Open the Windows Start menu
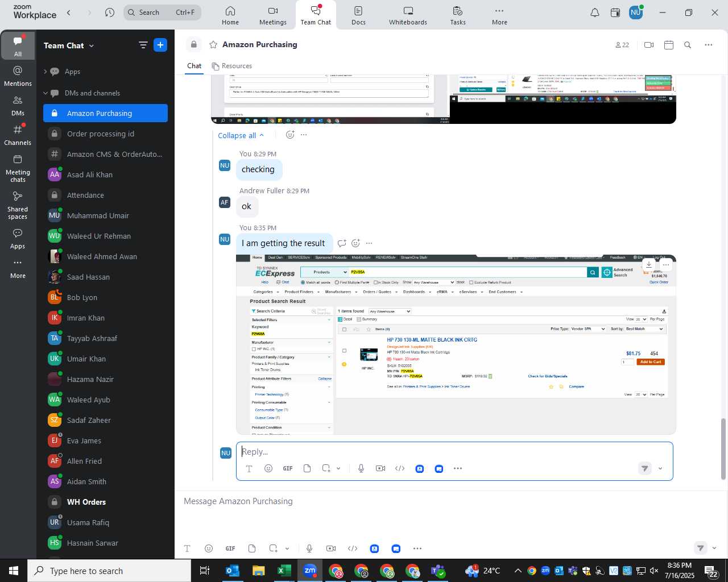Screen dimensions: 728x582 14,571
